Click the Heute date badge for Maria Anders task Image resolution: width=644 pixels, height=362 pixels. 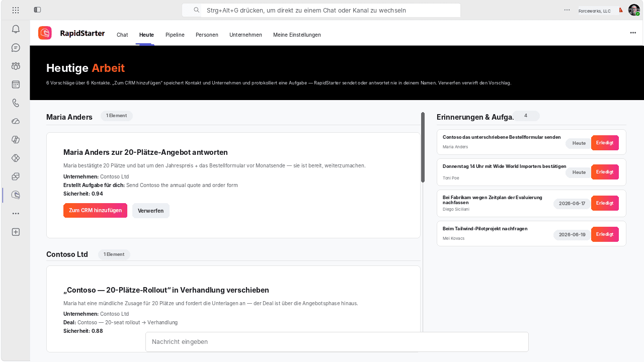(579, 143)
